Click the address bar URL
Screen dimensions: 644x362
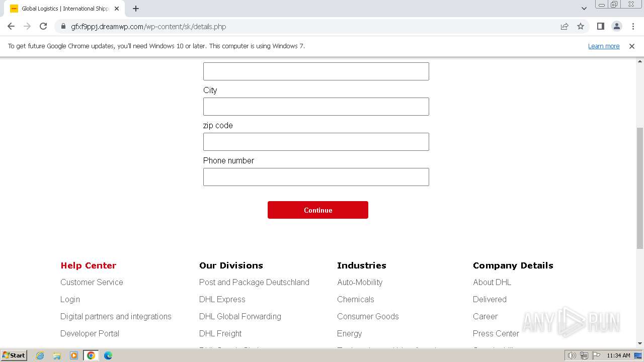[x=148, y=27]
